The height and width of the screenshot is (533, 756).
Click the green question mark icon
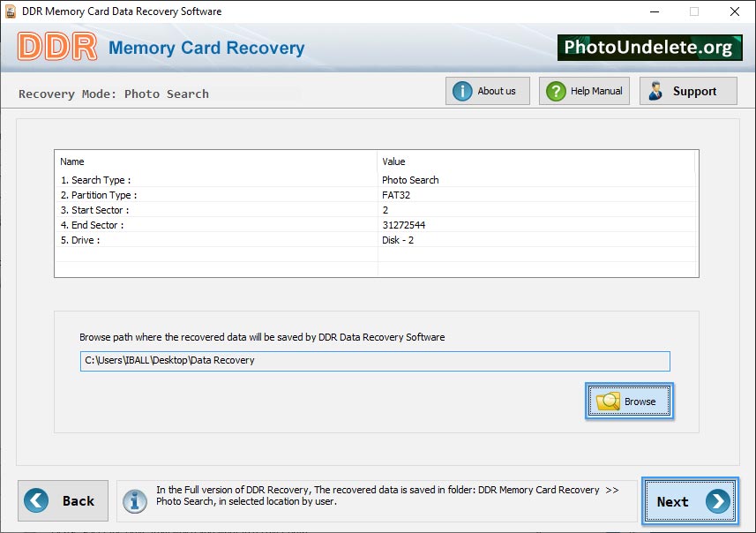point(556,91)
